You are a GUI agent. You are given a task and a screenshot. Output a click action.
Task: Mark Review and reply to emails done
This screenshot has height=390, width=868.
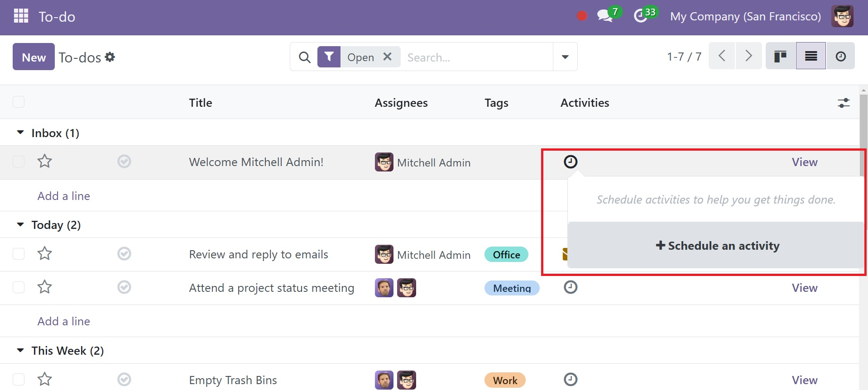pyautogui.click(x=124, y=253)
